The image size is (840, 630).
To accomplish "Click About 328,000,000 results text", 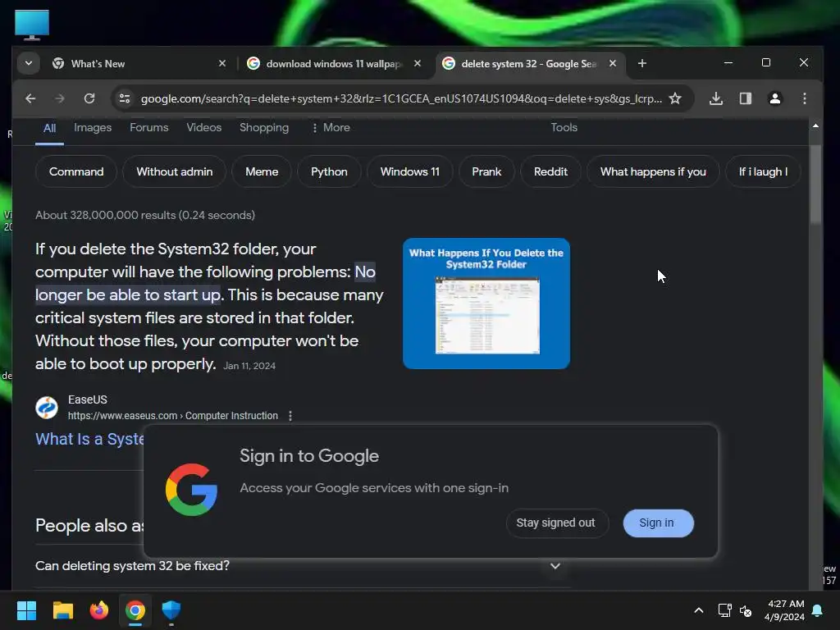I will pyautogui.click(x=145, y=215).
